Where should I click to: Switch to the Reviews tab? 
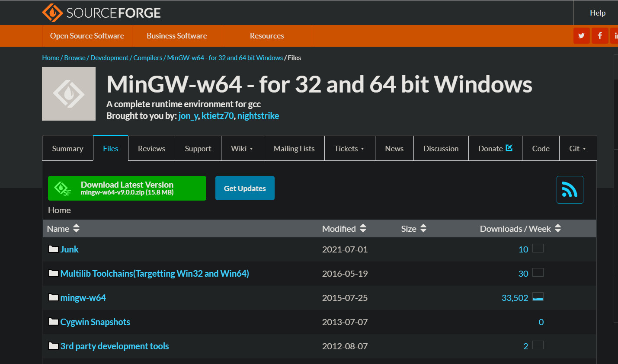click(x=151, y=148)
